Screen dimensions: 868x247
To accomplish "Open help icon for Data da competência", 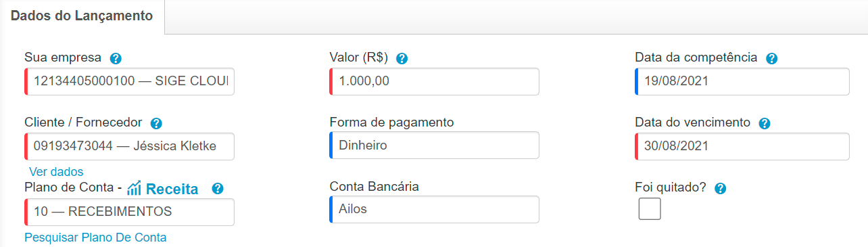I will [772, 58].
